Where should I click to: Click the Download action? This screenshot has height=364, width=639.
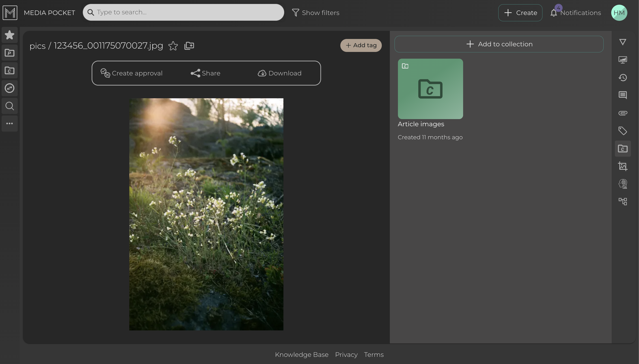coord(279,73)
